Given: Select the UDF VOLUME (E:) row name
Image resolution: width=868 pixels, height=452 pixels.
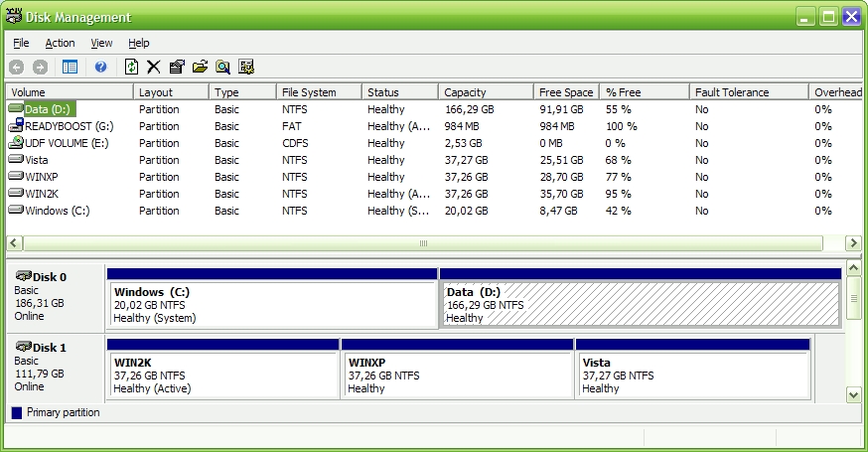Looking at the screenshot, I should pyautogui.click(x=67, y=143).
